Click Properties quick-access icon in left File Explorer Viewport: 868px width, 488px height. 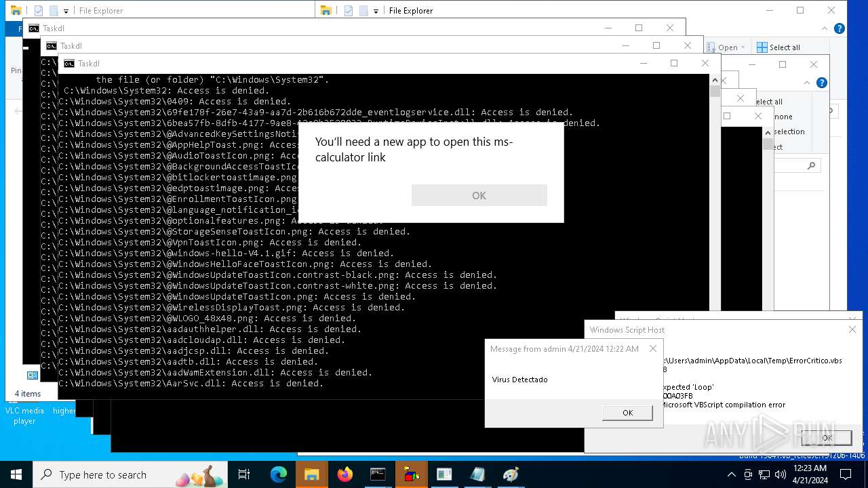click(x=38, y=11)
